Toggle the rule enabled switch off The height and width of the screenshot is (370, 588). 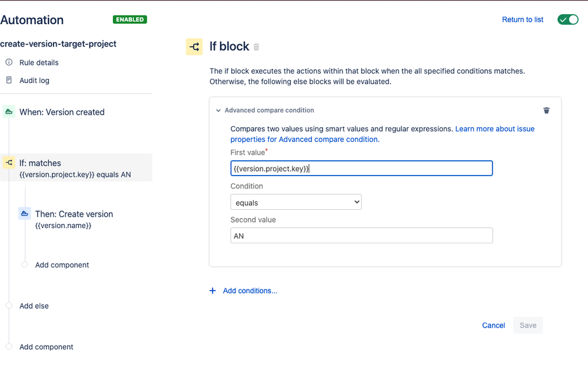(568, 19)
